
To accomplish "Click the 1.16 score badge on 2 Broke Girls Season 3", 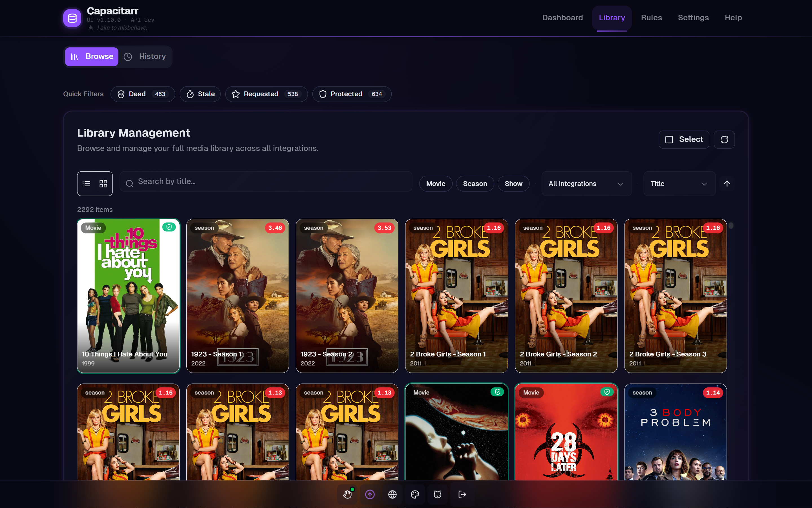I will (x=713, y=228).
